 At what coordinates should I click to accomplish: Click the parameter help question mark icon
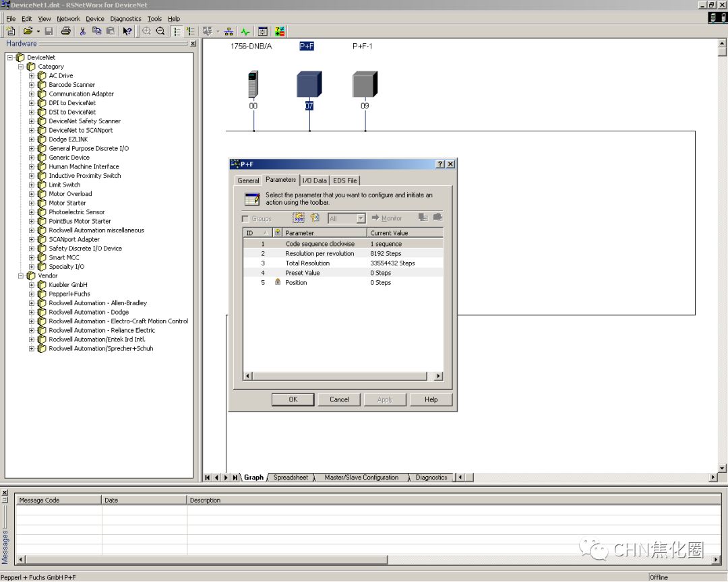click(x=315, y=218)
